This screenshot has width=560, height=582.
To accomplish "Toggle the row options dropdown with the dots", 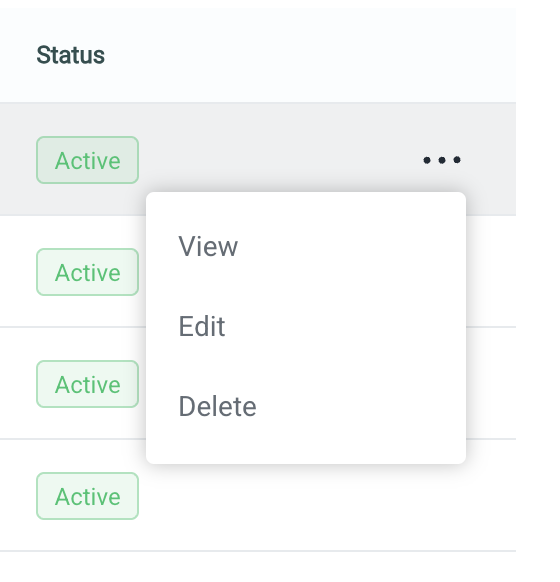I will [x=442, y=160].
